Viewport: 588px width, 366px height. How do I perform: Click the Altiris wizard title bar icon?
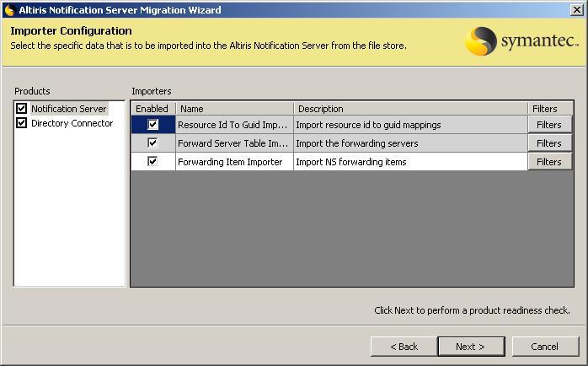pos(8,10)
